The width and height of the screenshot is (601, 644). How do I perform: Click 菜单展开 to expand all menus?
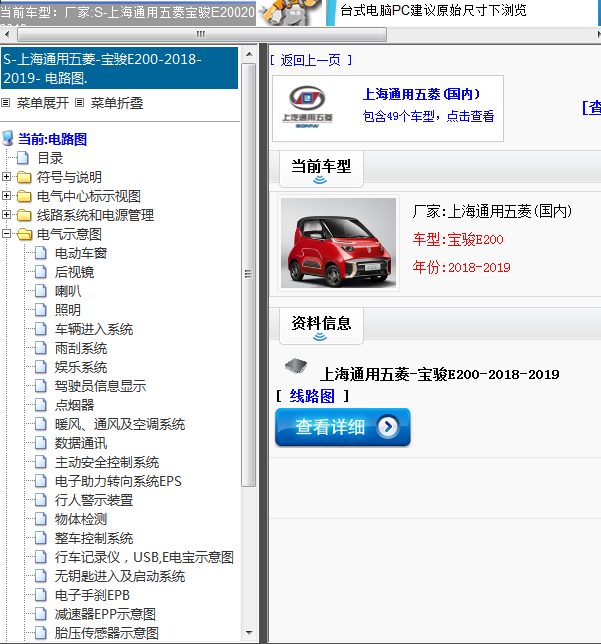[x=42, y=103]
